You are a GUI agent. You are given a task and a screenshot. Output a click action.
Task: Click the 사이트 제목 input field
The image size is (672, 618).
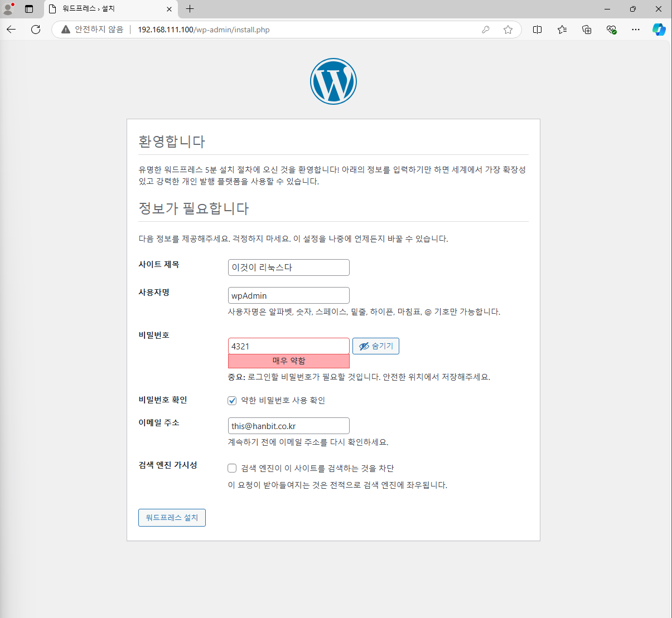point(289,267)
